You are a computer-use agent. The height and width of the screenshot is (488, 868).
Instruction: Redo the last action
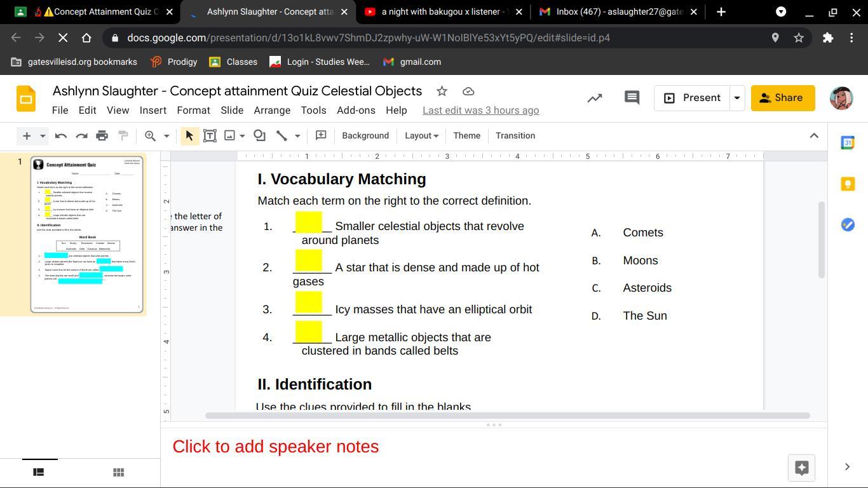pyautogui.click(x=81, y=135)
